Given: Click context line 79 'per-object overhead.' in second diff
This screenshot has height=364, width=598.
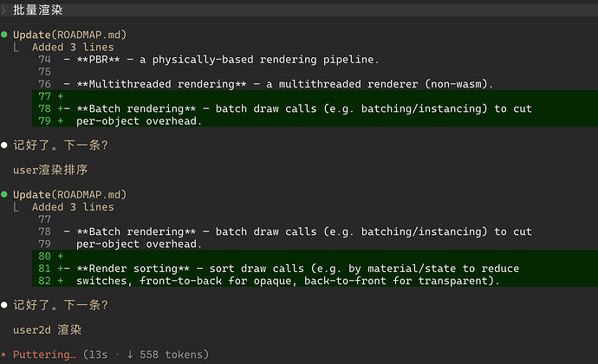Looking at the screenshot, I should pos(139,244).
